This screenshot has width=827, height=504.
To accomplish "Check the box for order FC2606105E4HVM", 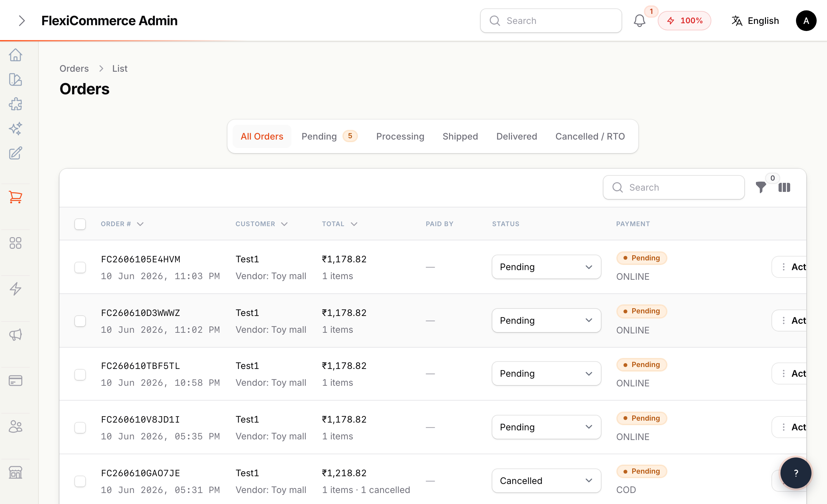I will (x=80, y=268).
